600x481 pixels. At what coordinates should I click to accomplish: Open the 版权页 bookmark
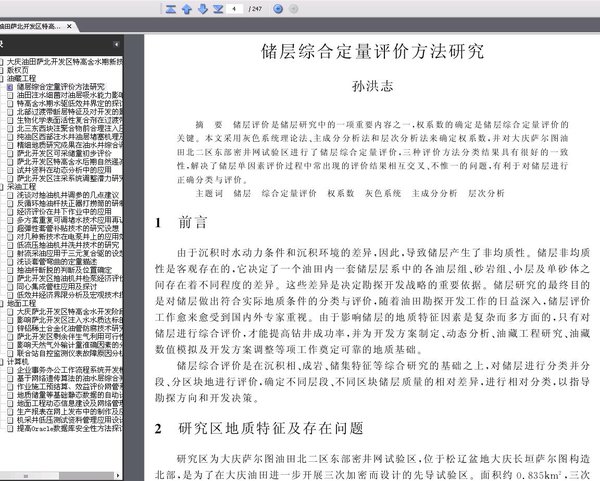click(x=18, y=70)
